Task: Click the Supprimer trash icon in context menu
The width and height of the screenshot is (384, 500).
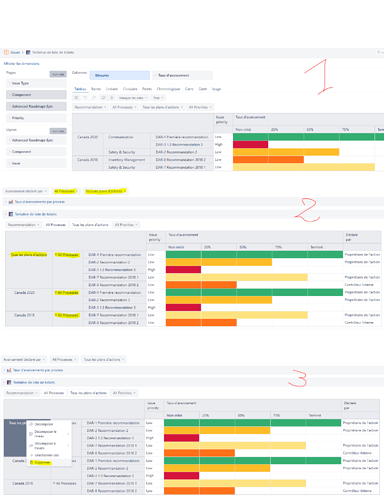Action: click(x=32, y=462)
